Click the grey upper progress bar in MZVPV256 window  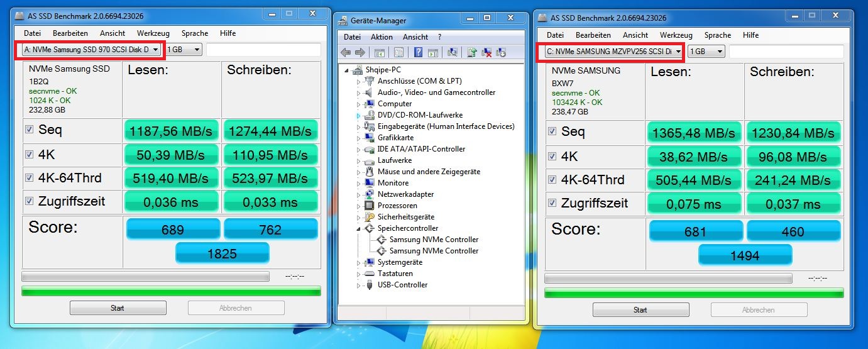668,278
